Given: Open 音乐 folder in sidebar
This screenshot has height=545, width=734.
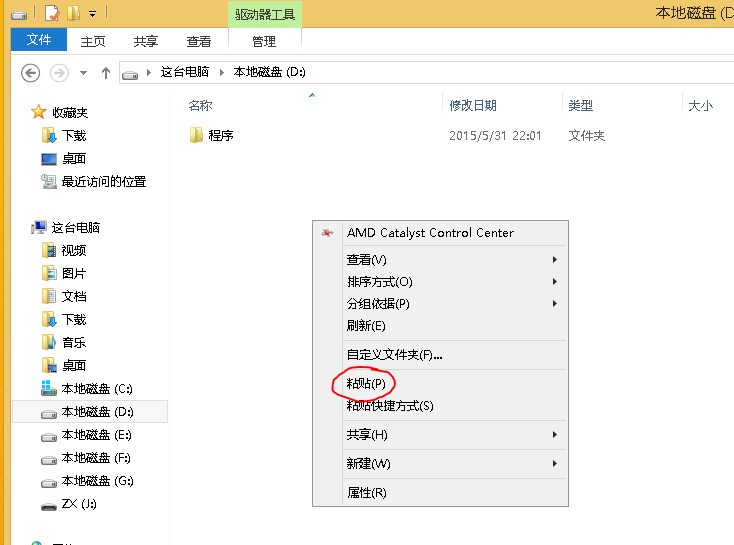Looking at the screenshot, I should pyautogui.click(x=64, y=342).
